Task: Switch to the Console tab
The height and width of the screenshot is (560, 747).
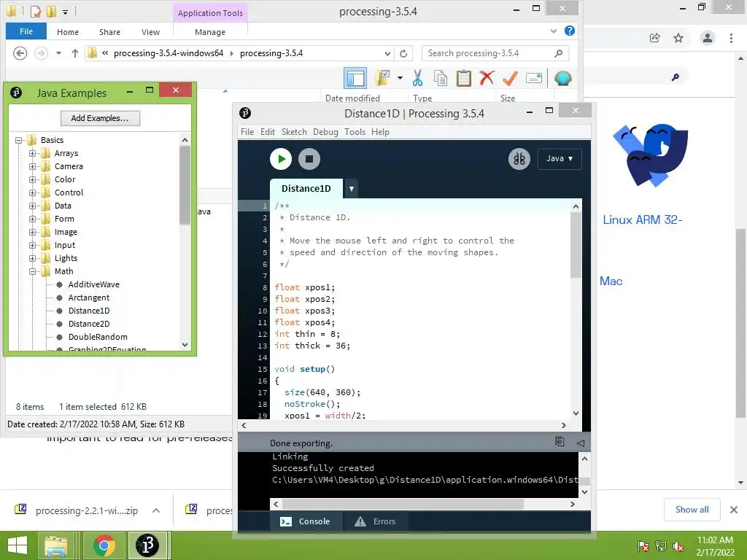Action: [306, 521]
